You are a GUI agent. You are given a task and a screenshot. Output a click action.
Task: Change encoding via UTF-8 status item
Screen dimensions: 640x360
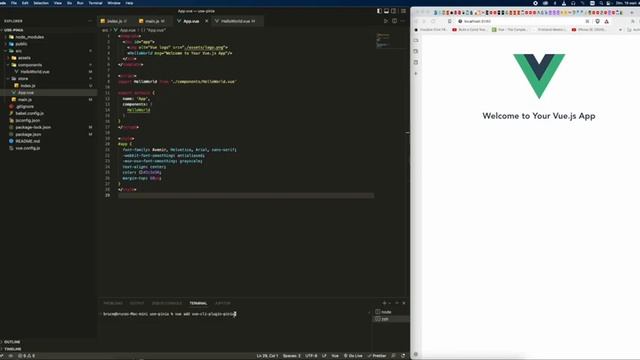[311, 356]
